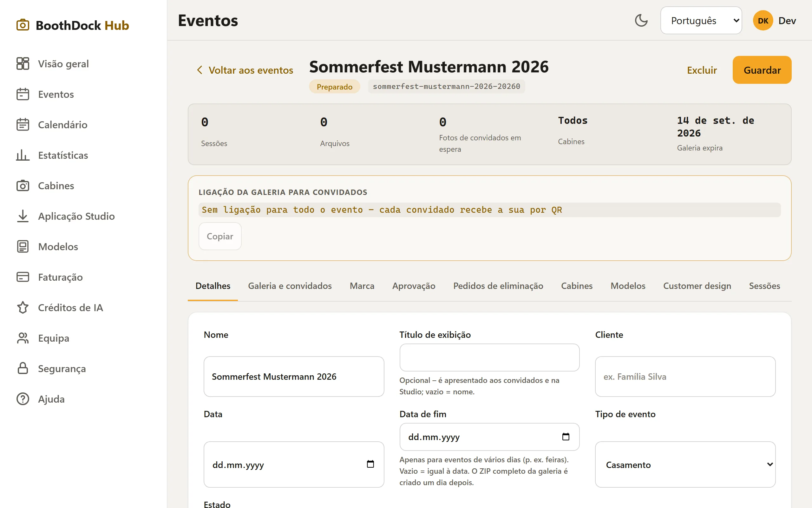Click the Dev user name
Image resolution: width=812 pixels, height=508 pixels.
click(787, 21)
